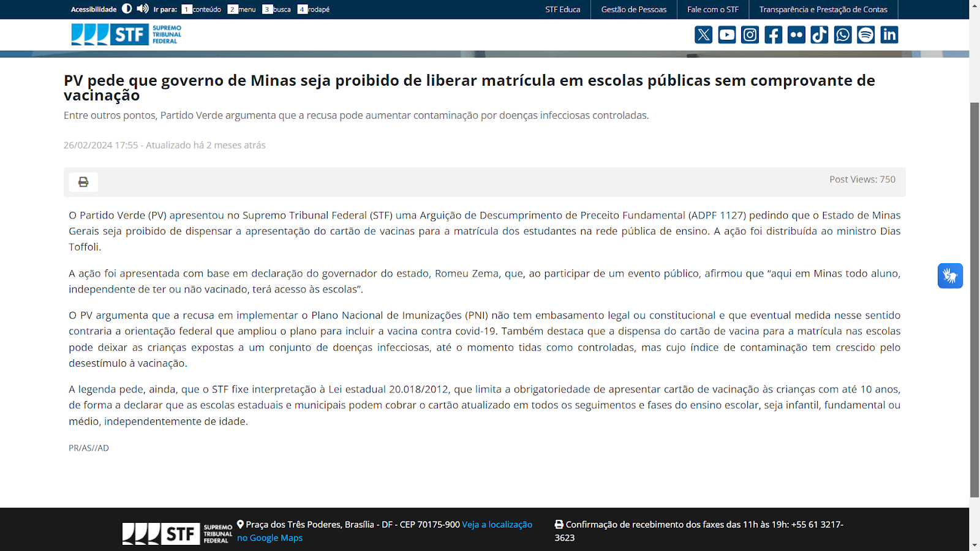Image resolution: width=980 pixels, height=551 pixels.
Task: Click the scrollbar up arrow
Action: (974, 5)
